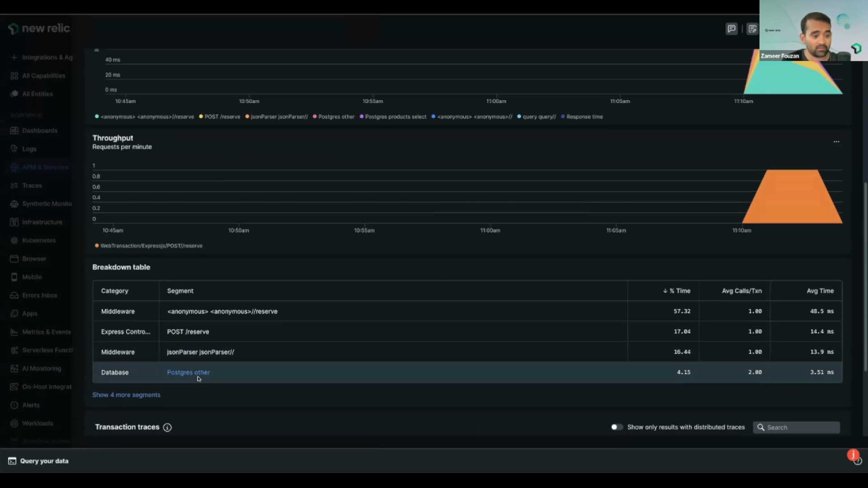Viewport: 868px width, 488px height.
Task: Open Logs from the sidebar icon
Action: click(14, 149)
